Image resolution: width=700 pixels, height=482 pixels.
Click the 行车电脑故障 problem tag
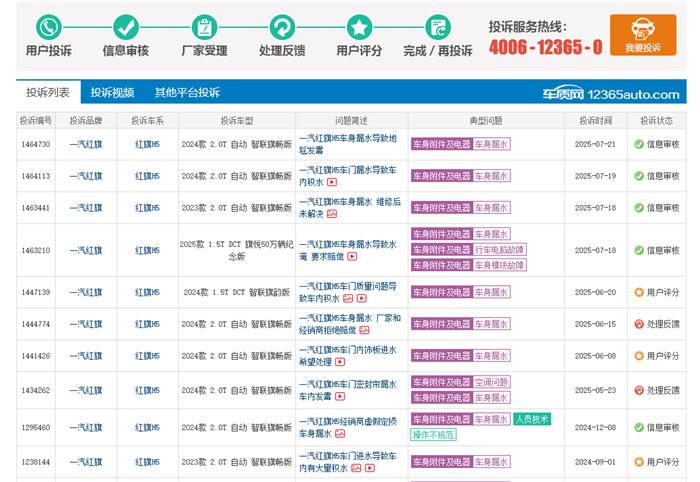[499, 249]
